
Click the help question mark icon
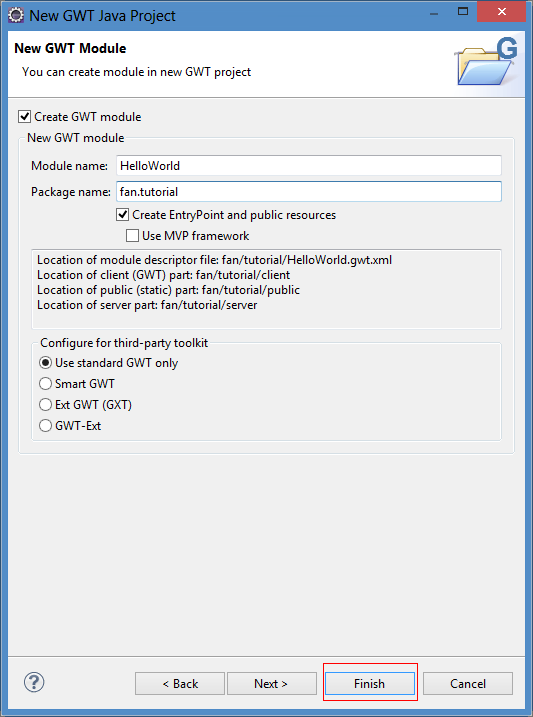pyautogui.click(x=34, y=682)
